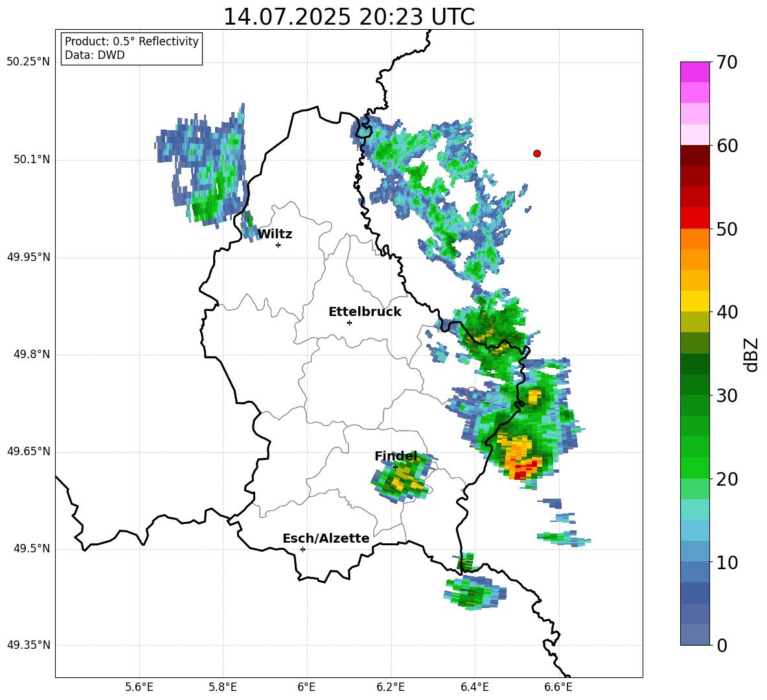
Task: Click the blue-grey band at the colorbar bottom
Action: pyautogui.click(x=694, y=635)
